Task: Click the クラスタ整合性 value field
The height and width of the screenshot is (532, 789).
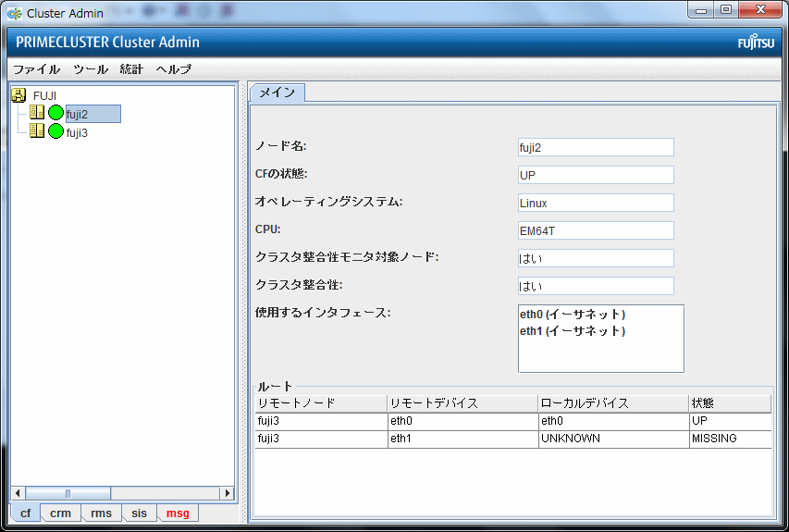Action: click(596, 286)
